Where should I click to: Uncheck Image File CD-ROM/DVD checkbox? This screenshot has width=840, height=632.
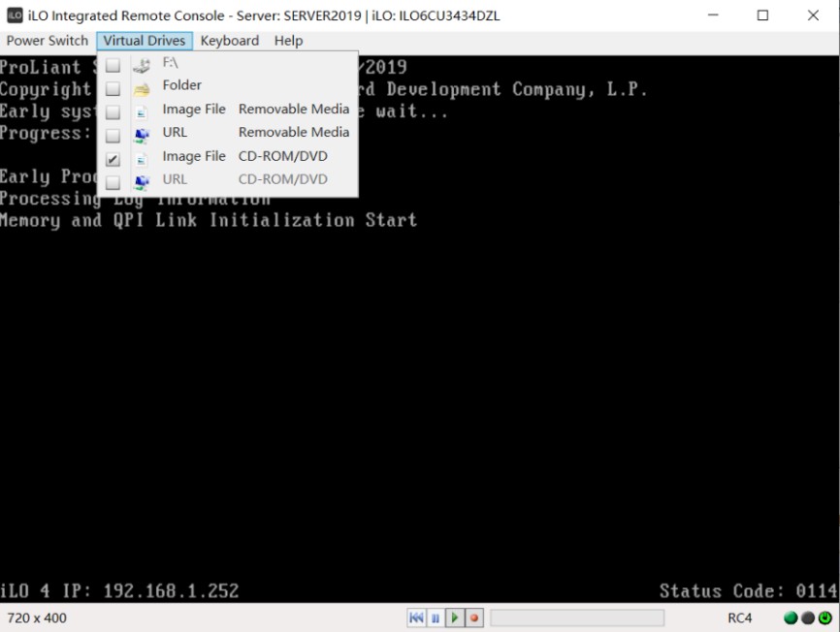click(113, 159)
